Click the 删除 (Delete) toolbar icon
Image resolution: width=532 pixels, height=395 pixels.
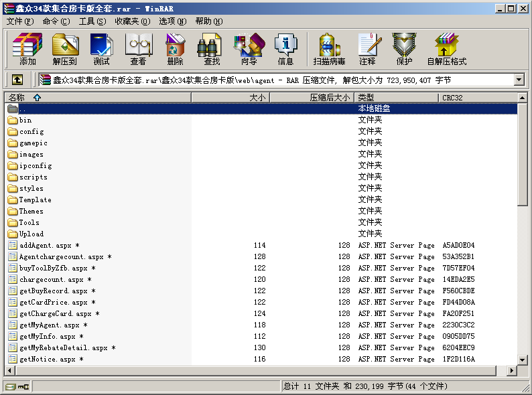point(175,50)
